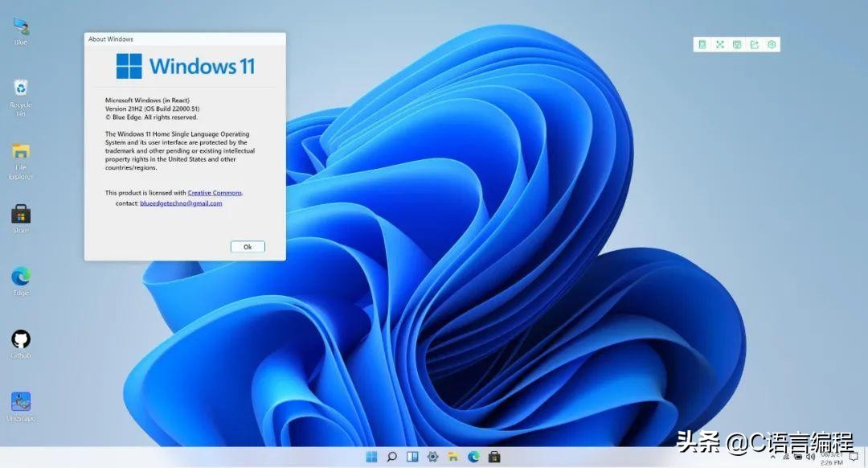Mute sound via the taskbar speaker icon
The image size is (868, 468).
[810, 457]
